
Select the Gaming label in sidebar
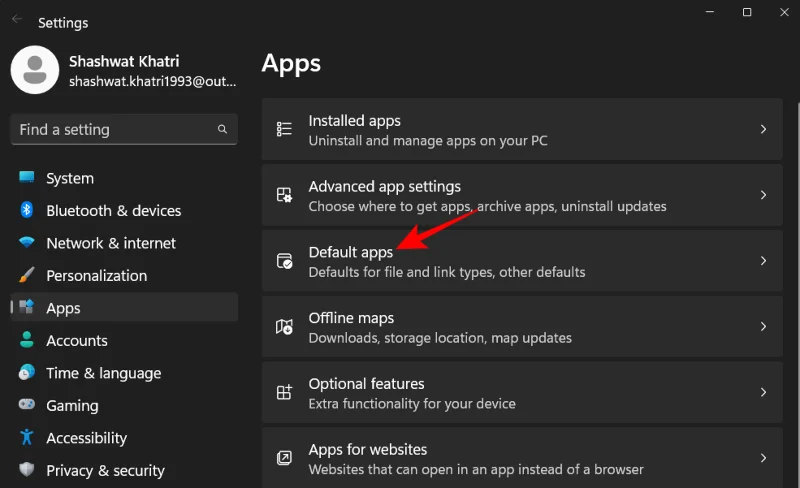click(72, 406)
